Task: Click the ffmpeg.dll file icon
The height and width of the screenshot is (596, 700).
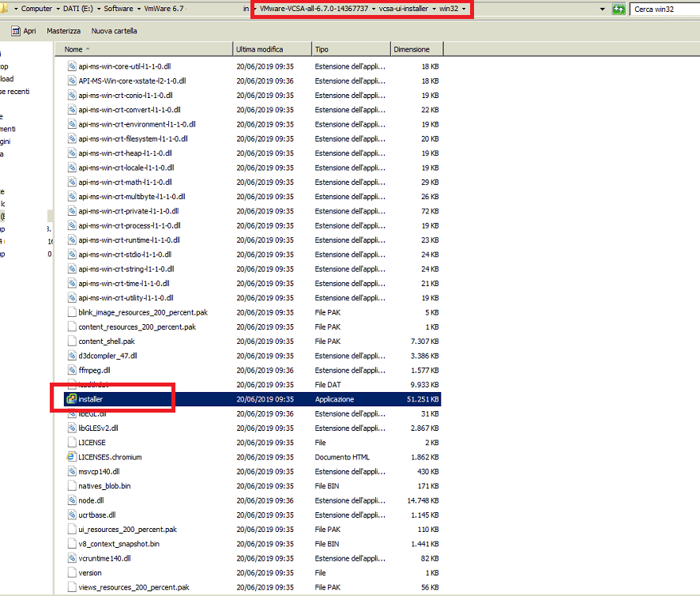Action: (x=71, y=370)
